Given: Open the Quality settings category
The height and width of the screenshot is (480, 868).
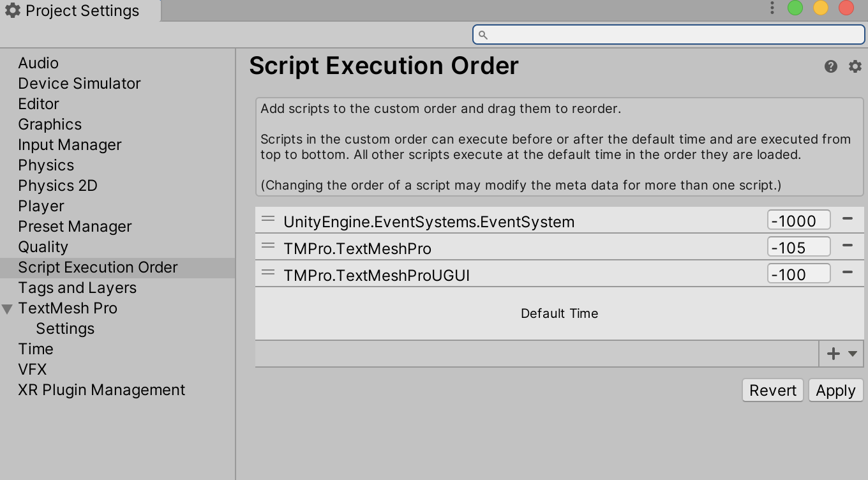Looking at the screenshot, I should pyautogui.click(x=43, y=247).
